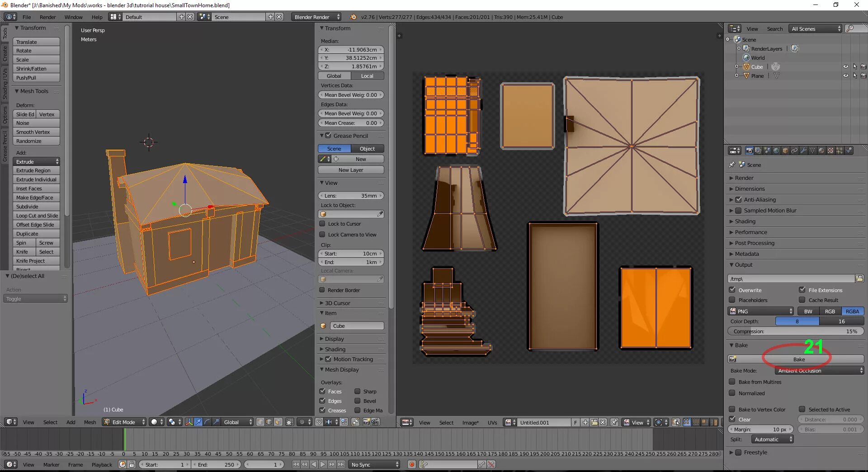Open the All Scenes outliner filter dropdown

click(816, 28)
